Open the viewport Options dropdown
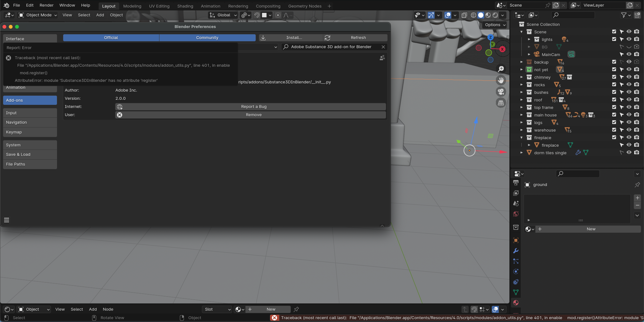This screenshot has width=644, height=322. [x=495, y=25]
